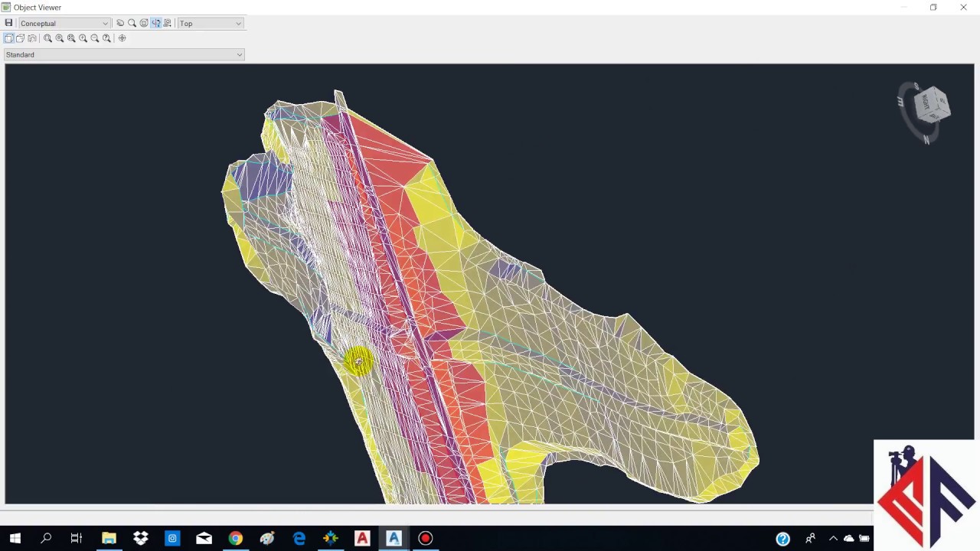Click the crosshair target icon
This screenshot has width=980, height=551.
(x=122, y=38)
